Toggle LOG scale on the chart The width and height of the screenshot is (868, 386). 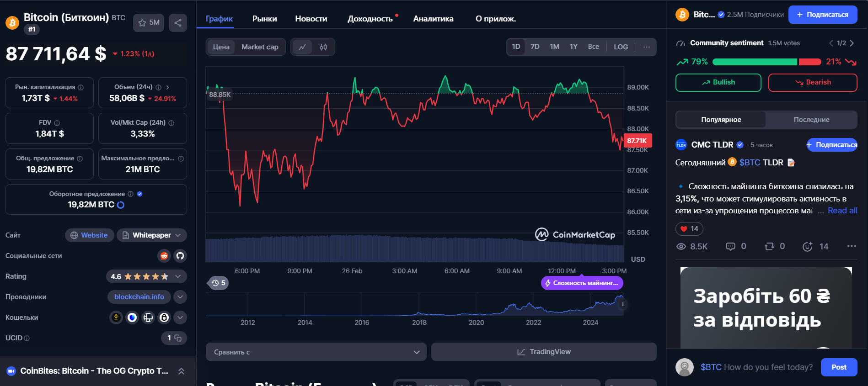click(621, 47)
